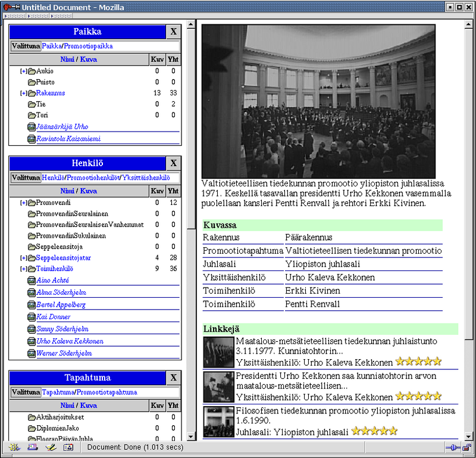Click the Tie folder icon
476x458 pixels.
click(x=32, y=105)
